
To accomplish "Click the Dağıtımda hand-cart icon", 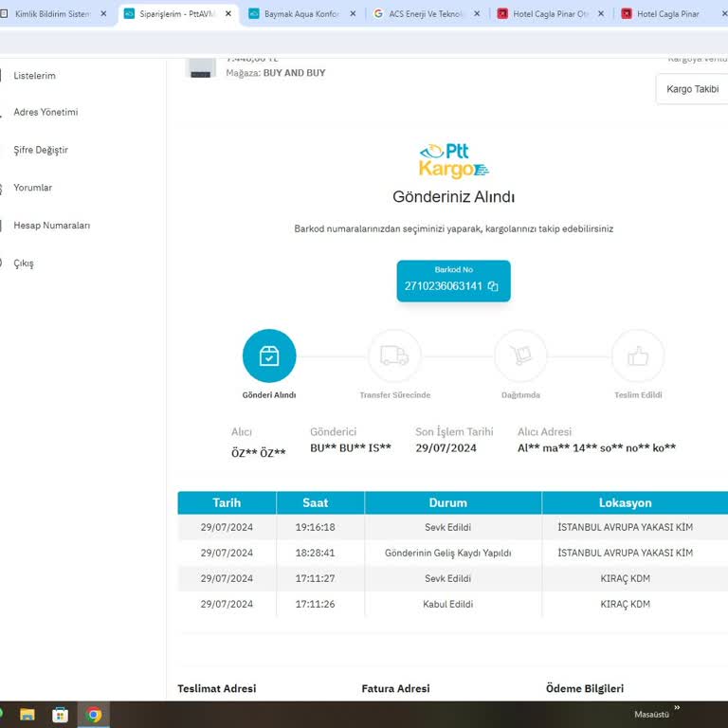I will pyautogui.click(x=520, y=355).
